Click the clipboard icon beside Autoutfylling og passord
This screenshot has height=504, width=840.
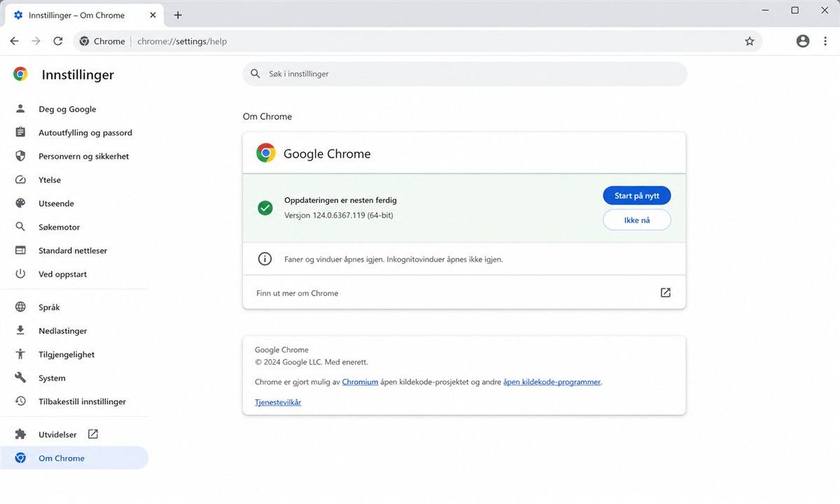pyautogui.click(x=20, y=132)
